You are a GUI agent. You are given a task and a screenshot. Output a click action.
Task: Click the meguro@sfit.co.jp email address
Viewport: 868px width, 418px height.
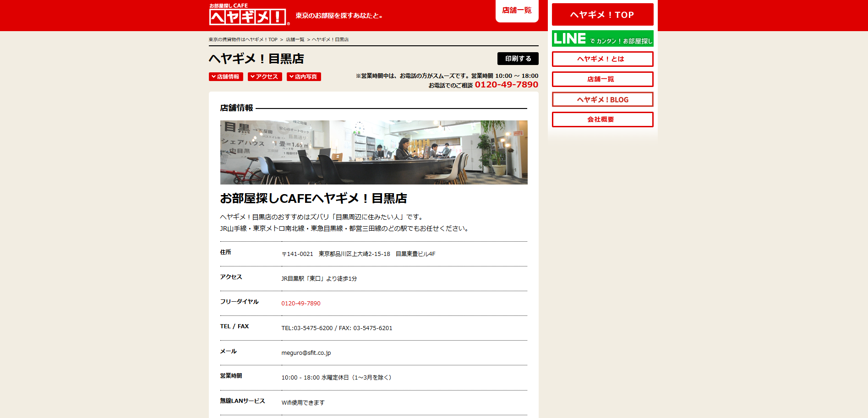point(306,353)
